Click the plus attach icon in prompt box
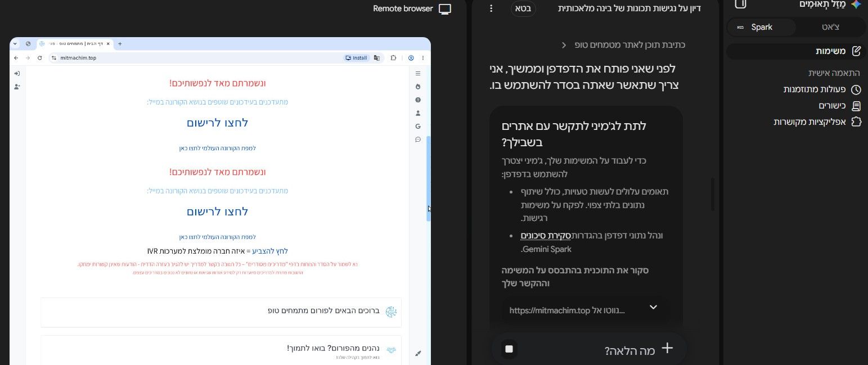Viewport: 868px width, 365px height. click(x=667, y=348)
